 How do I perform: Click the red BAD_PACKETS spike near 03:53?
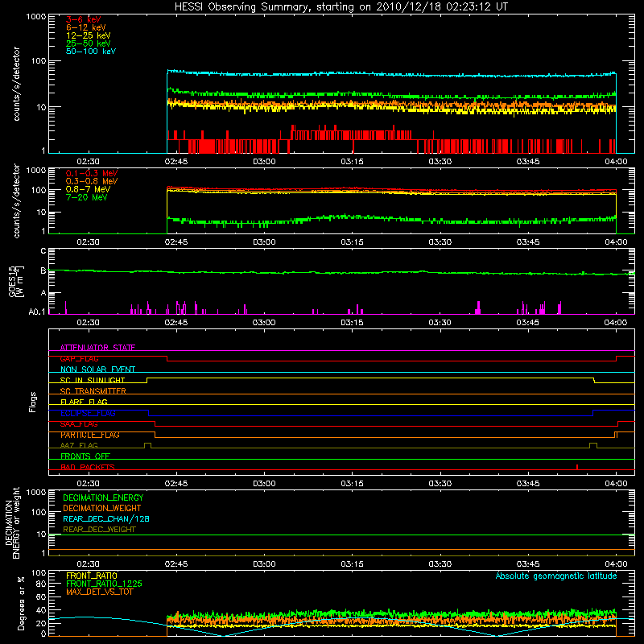click(x=577, y=467)
